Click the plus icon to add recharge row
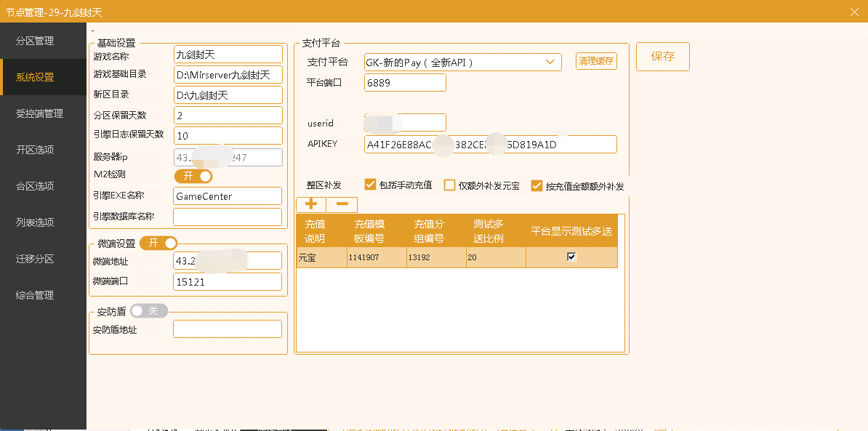The height and width of the screenshot is (431, 868). tap(310, 205)
